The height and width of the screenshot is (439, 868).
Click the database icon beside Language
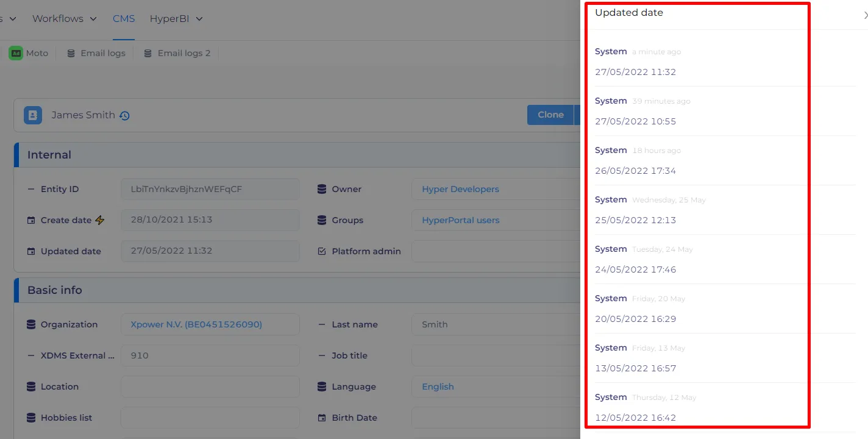322,387
